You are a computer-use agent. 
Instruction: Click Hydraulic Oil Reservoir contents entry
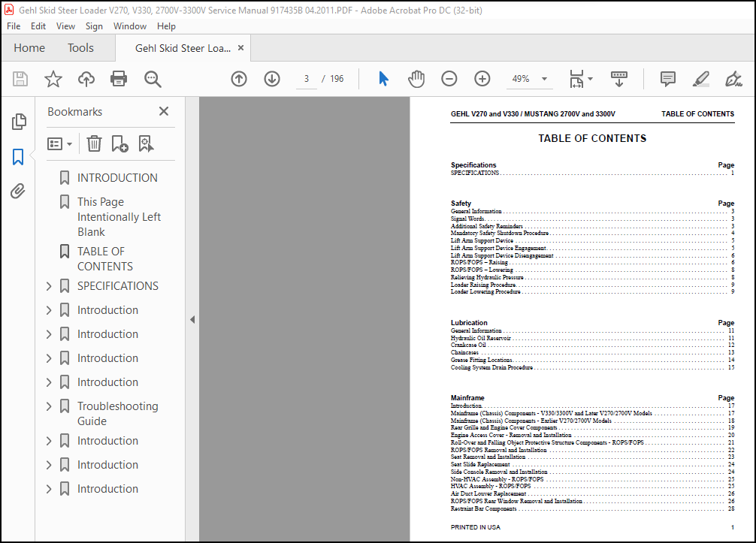[x=592, y=338]
